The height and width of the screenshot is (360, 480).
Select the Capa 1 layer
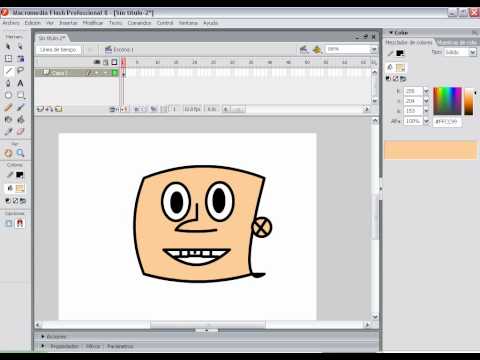tap(77, 73)
